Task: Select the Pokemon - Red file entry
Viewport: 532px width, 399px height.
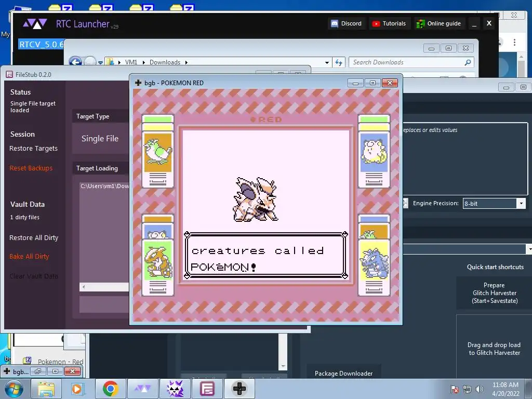Action: point(60,362)
